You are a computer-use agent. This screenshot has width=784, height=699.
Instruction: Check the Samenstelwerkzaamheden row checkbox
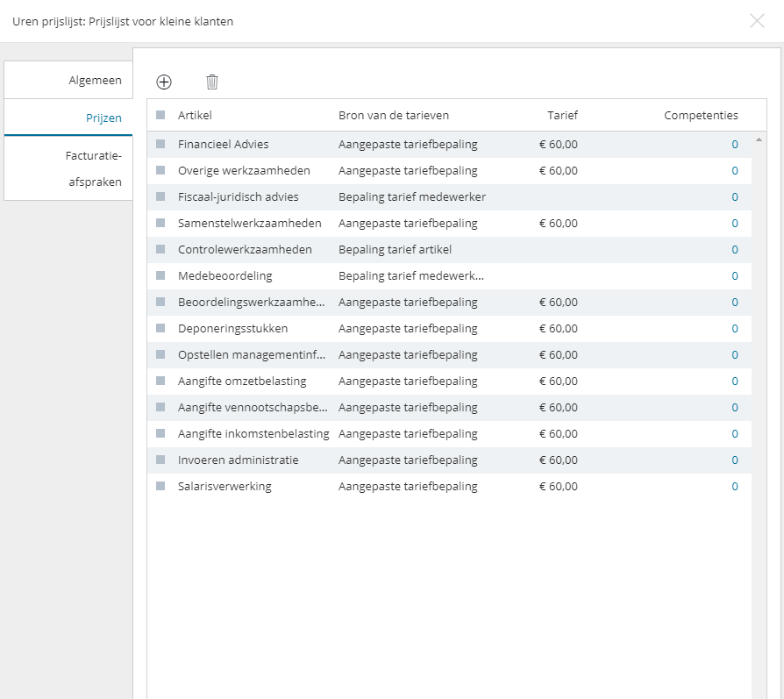160,223
